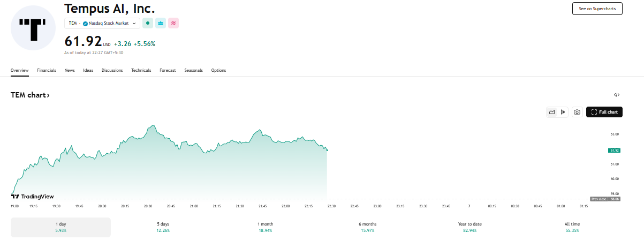Click the Tempus AI company logo

tap(33, 28)
